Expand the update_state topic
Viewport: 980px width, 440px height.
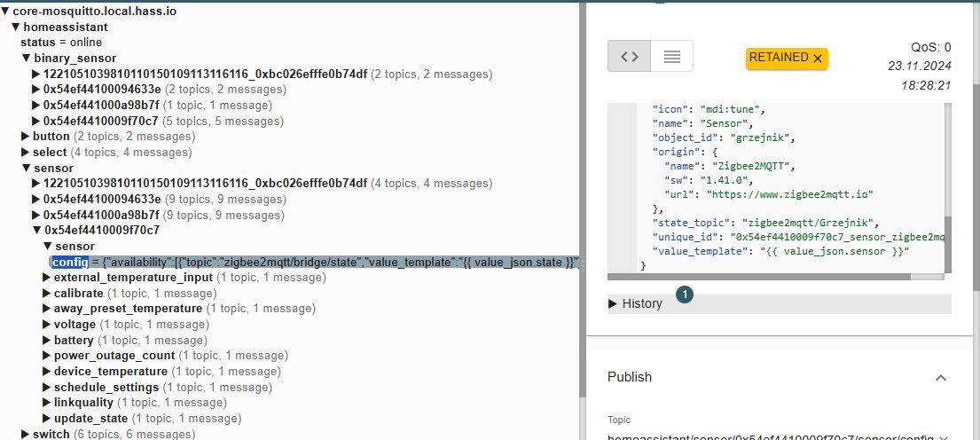tap(47, 418)
